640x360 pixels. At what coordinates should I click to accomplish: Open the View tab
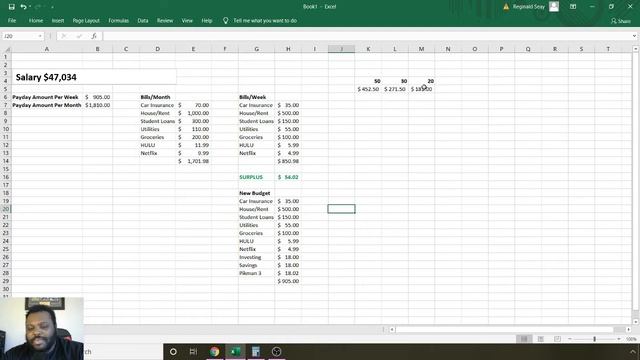pos(187,20)
